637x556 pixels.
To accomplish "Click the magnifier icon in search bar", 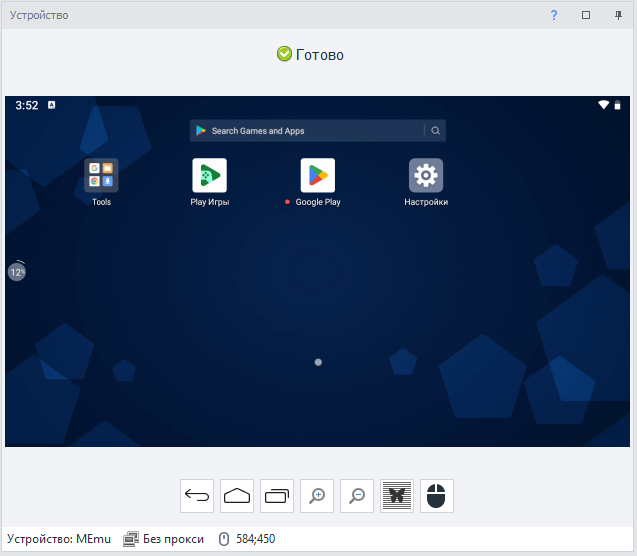I will (x=436, y=131).
